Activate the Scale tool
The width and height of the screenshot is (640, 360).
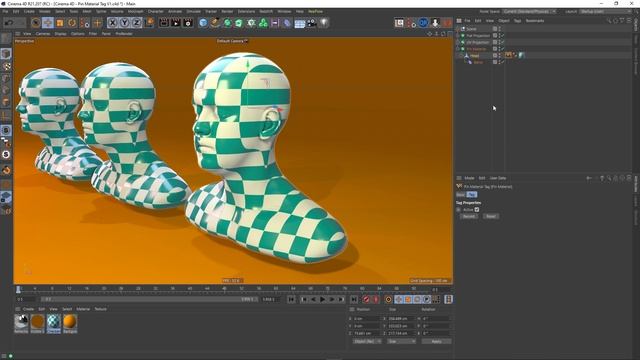point(60,23)
